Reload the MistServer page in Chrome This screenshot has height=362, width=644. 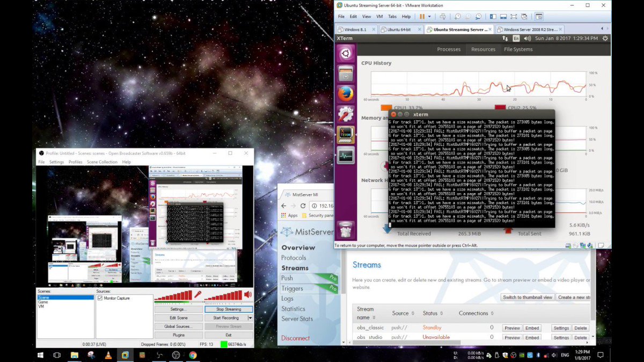click(304, 206)
